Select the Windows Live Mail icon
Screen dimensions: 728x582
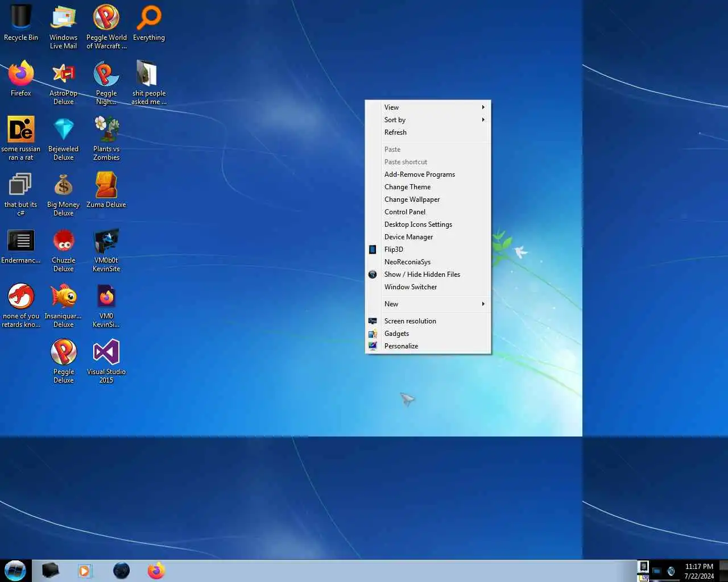(63, 27)
